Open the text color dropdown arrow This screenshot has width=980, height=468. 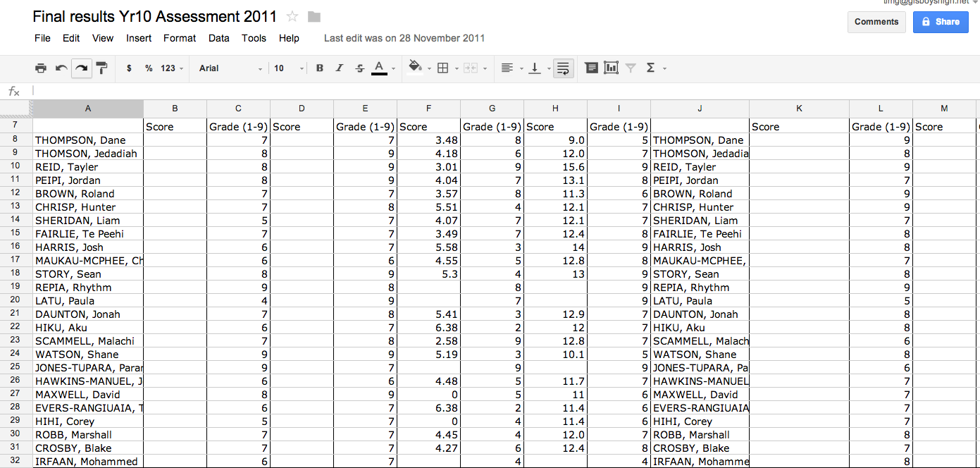pyautogui.click(x=393, y=68)
